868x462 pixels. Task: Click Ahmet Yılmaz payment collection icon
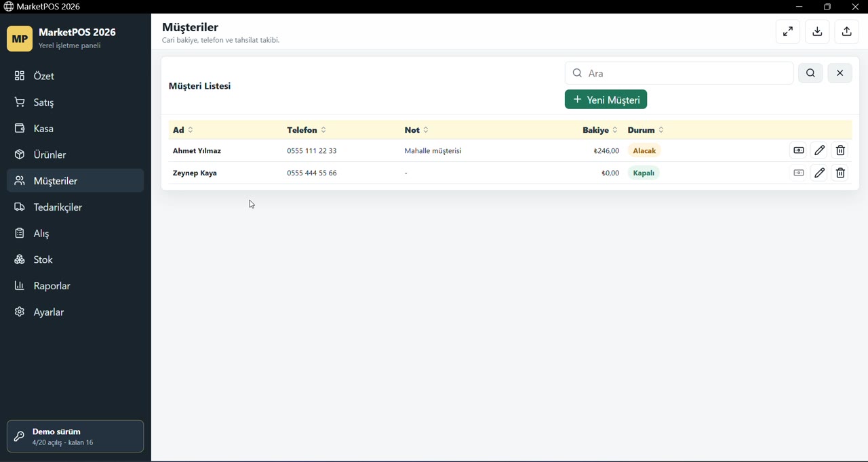click(x=799, y=150)
